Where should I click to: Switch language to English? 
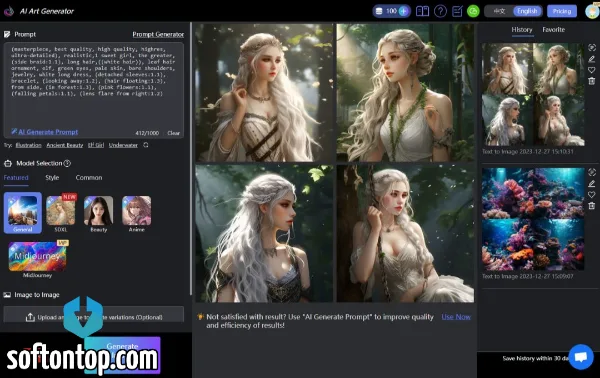(527, 11)
